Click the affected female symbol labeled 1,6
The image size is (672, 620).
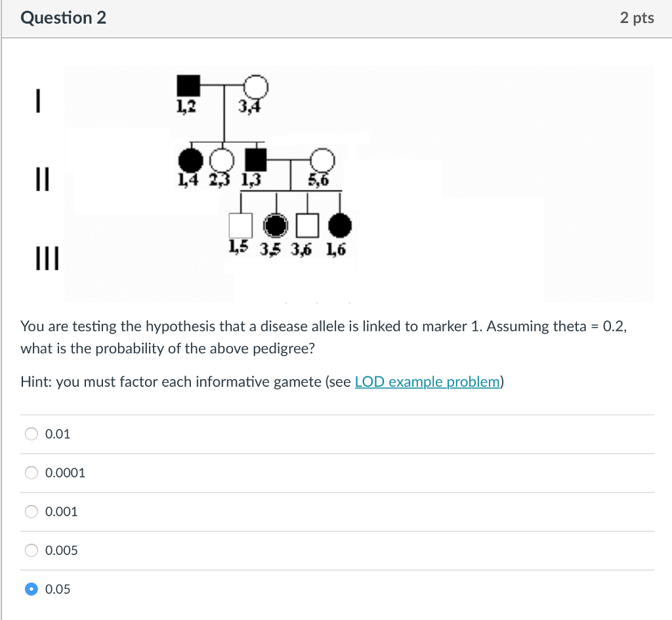[339, 224]
